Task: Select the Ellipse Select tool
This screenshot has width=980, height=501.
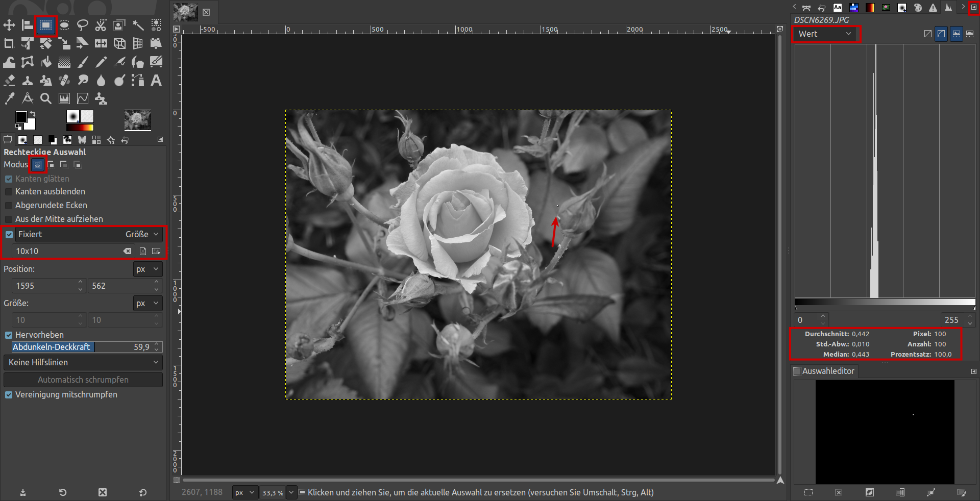Action: pyautogui.click(x=64, y=25)
